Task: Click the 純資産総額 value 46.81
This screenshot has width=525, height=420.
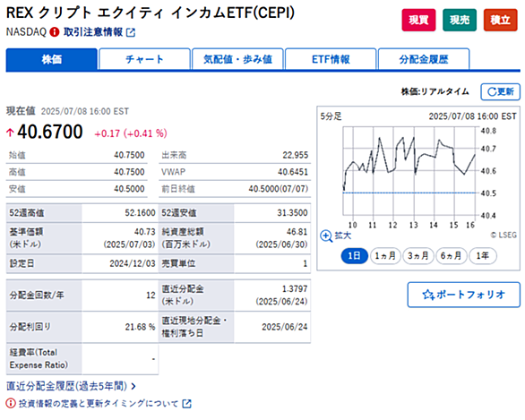Action: click(297, 232)
